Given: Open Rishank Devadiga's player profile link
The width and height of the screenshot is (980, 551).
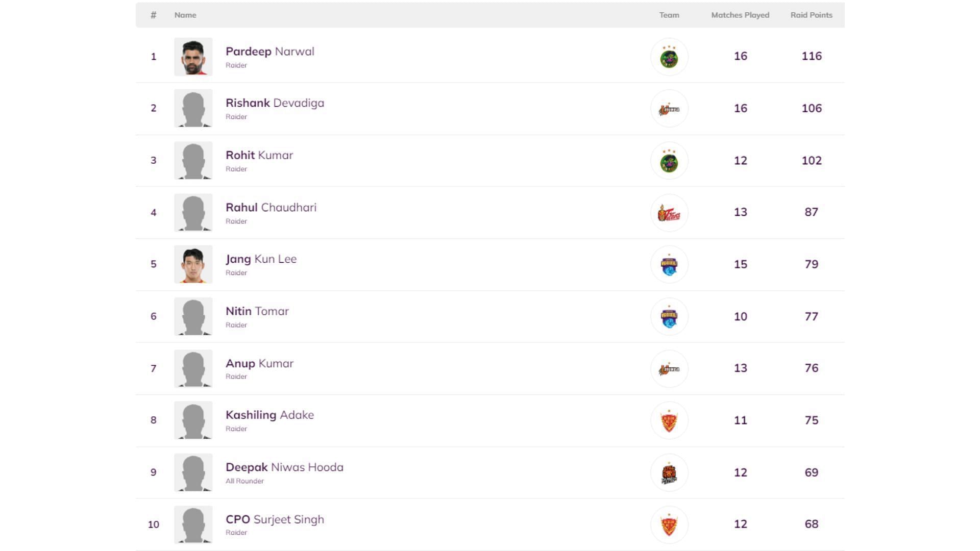Looking at the screenshot, I should click(275, 103).
